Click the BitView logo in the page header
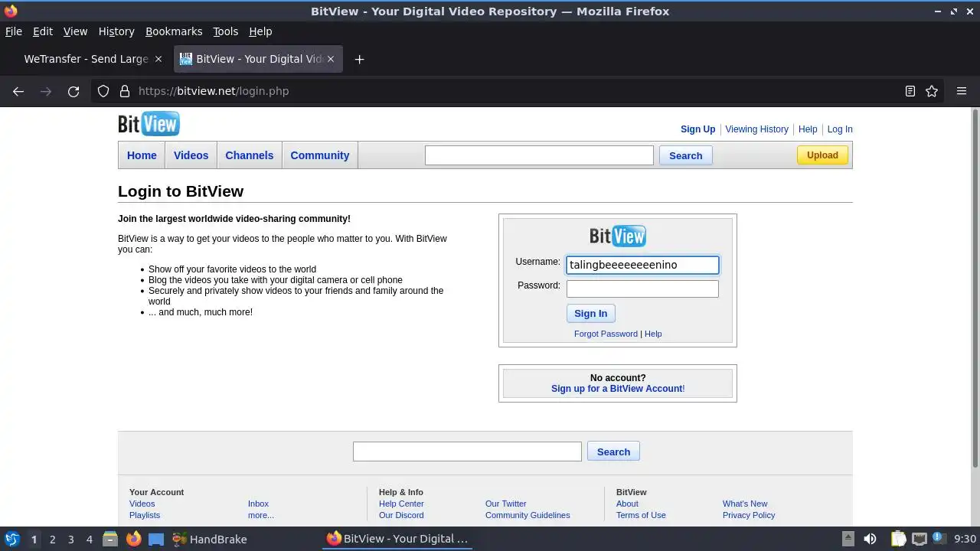Image resolution: width=980 pixels, height=551 pixels. pyautogui.click(x=149, y=123)
